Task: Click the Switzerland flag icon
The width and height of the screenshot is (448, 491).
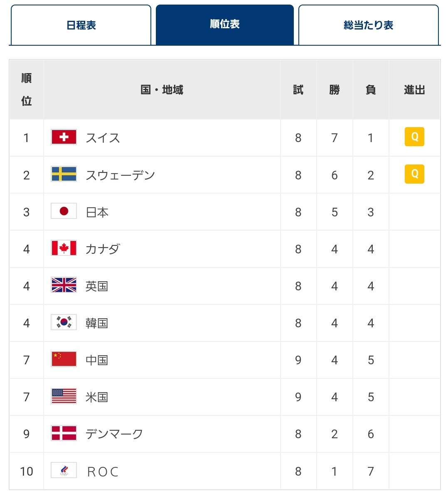Action: click(x=64, y=137)
